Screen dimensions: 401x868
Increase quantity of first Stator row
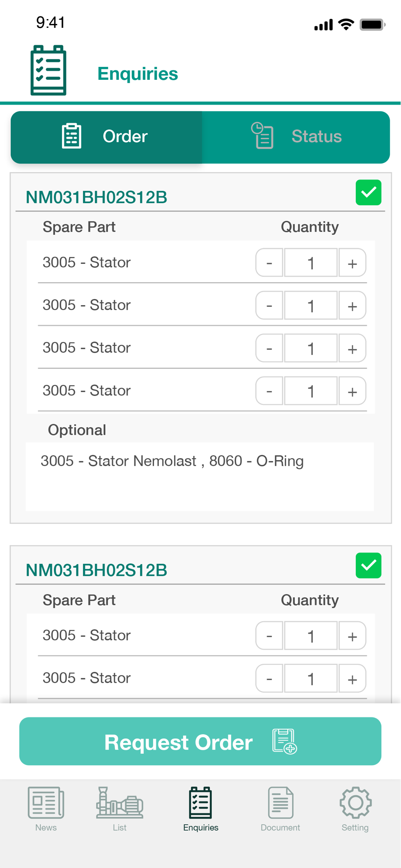coord(352,263)
